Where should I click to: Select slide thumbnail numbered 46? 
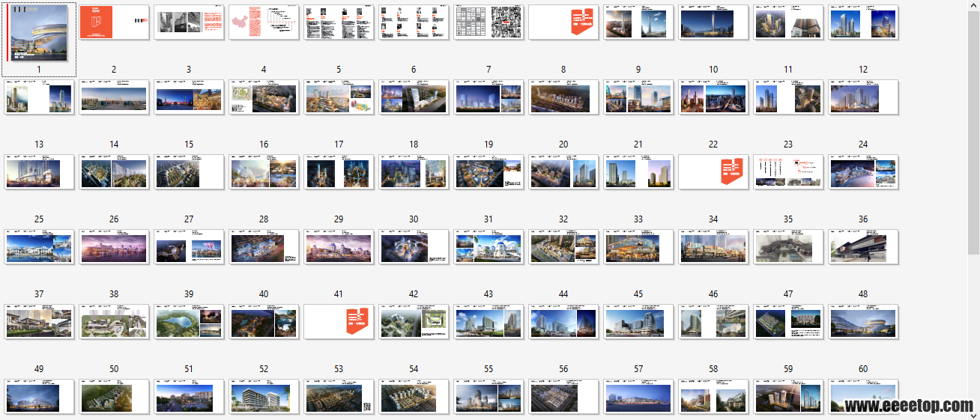click(x=713, y=247)
